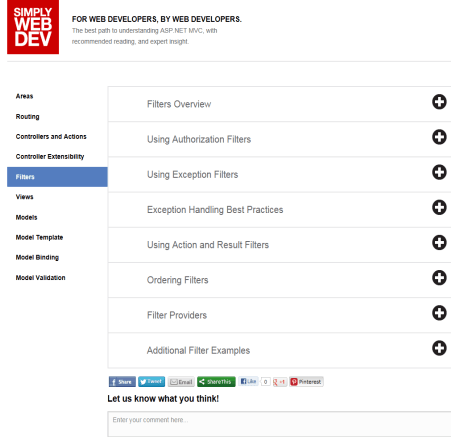Open the ShareThis button
Image resolution: width=451 pixels, height=439 pixels.
[216, 382]
